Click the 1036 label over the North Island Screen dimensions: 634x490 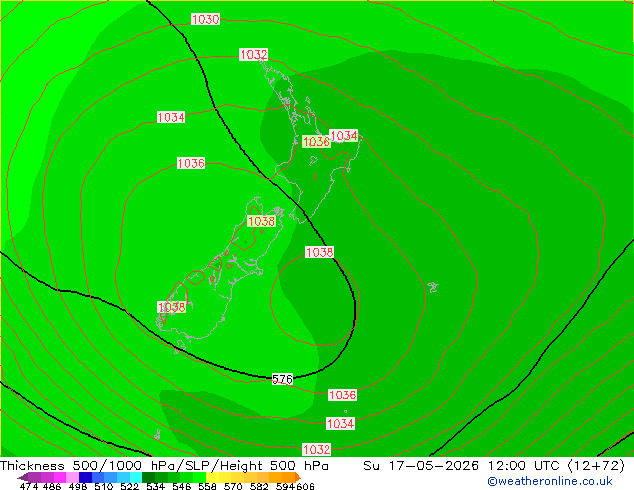(316, 142)
